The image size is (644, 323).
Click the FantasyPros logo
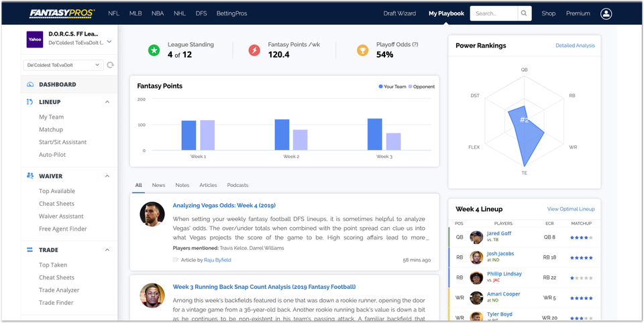click(x=62, y=13)
